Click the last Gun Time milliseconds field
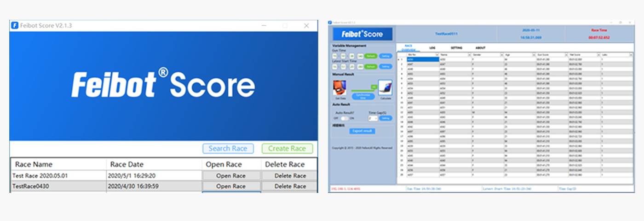The height and width of the screenshot is (221, 644). (x=360, y=56)
